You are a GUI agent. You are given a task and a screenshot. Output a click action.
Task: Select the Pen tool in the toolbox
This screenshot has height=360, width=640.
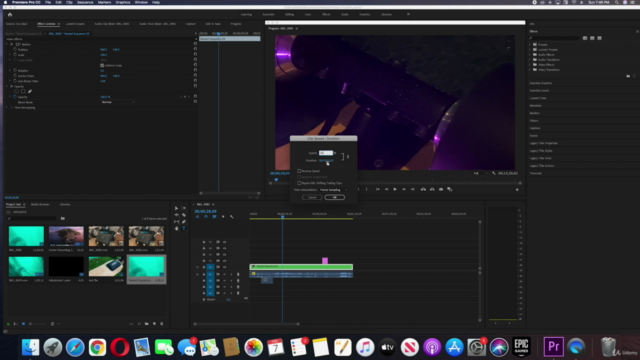pos(184,222)
